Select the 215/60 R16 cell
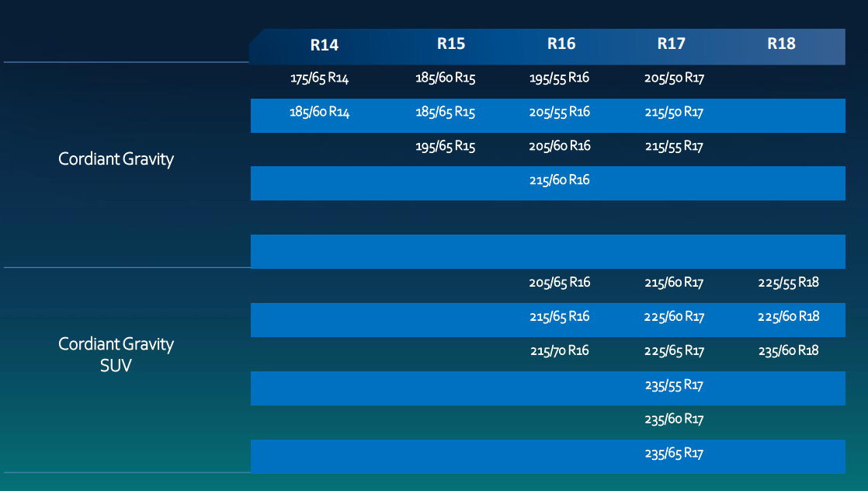The width and height of the screenshot is (868, 491). tap(560, 180)
